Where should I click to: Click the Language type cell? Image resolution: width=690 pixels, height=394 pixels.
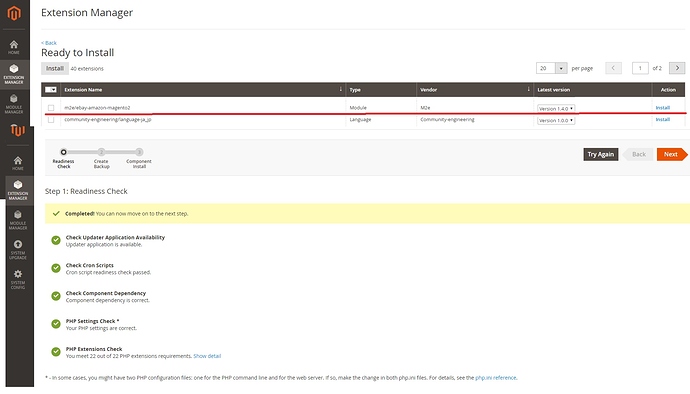pyautogui.click(x=360, y=120)
